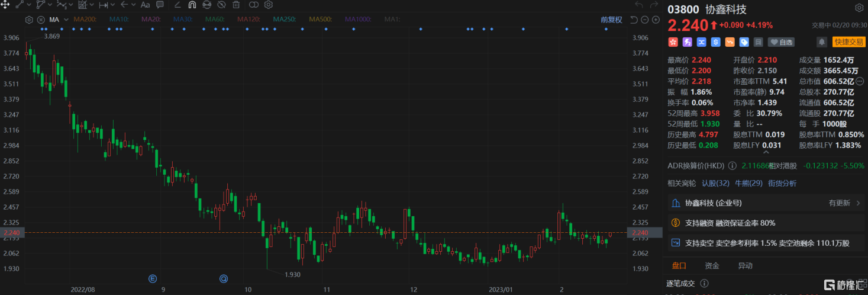Image resolution: width=868 pixels, height=295 pixels.
Task: Toggle lock on all drawings
Action: point(206,5)
